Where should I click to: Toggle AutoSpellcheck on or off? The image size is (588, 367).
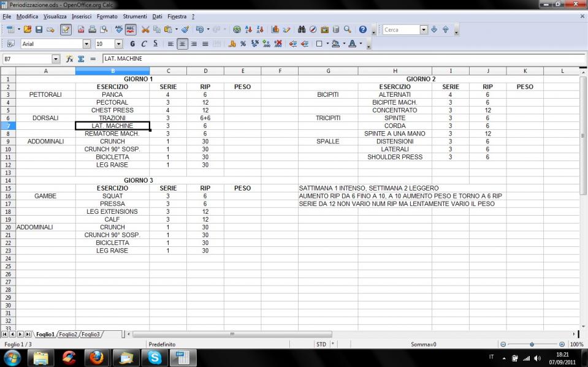(x=131, y=29)
